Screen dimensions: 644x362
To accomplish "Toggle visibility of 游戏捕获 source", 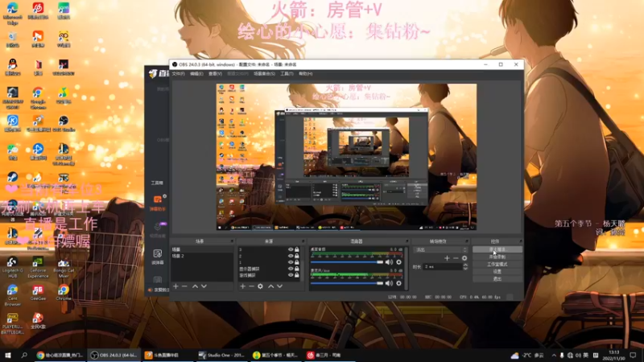I will (x=291, y=275).
